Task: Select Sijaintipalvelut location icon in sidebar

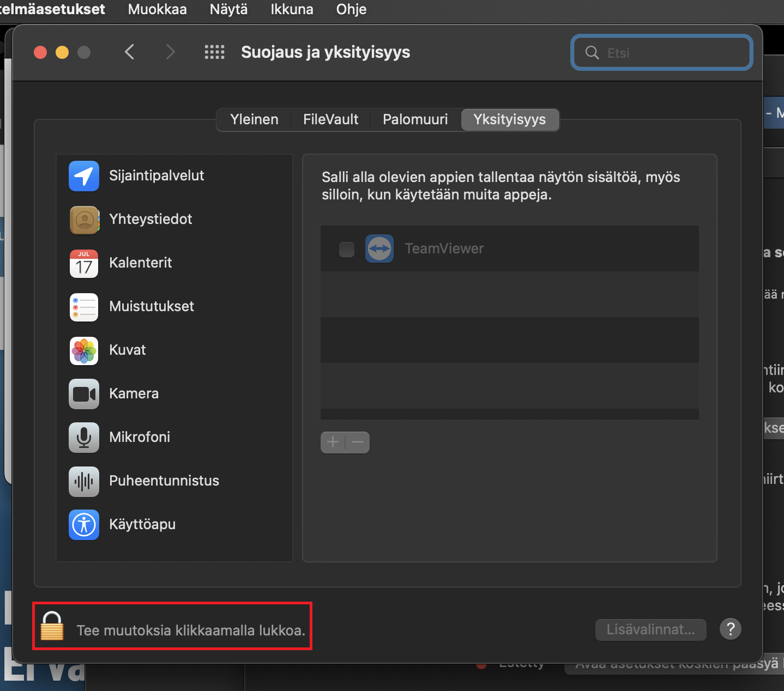Action: coord(84,176)
